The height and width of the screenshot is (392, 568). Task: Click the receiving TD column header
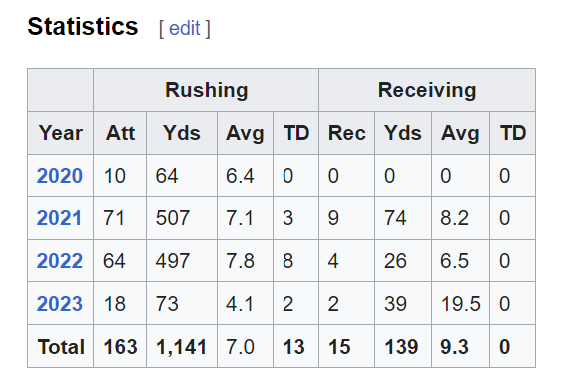click(512, 133)
